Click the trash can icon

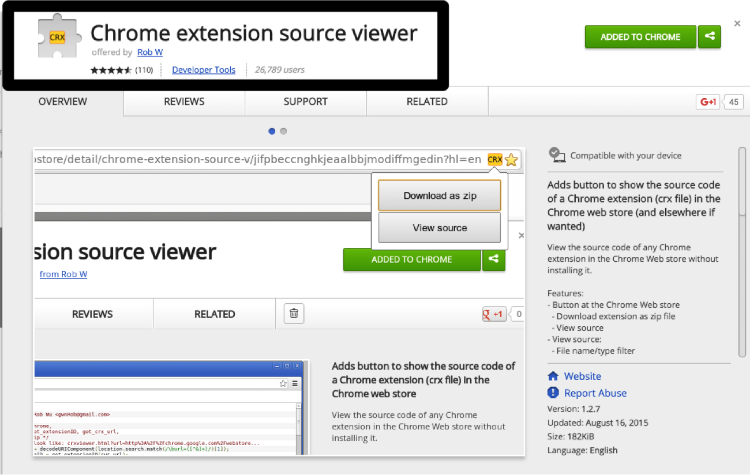click(293, 314)
